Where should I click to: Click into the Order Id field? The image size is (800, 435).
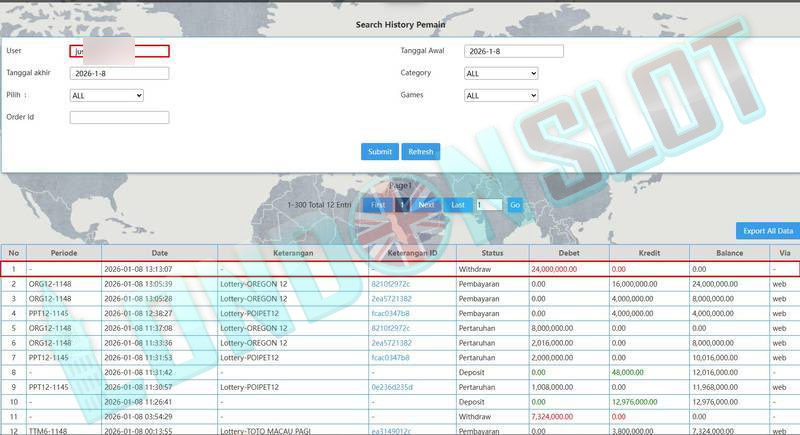point(119,117)
